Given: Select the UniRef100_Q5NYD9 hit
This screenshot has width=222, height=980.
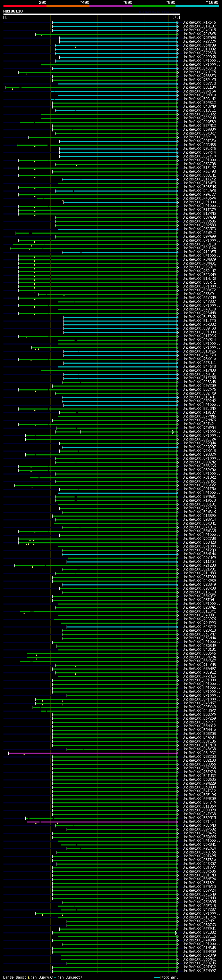Looking at the screenshot, I should pyautogui.click(x=199, y=45).
